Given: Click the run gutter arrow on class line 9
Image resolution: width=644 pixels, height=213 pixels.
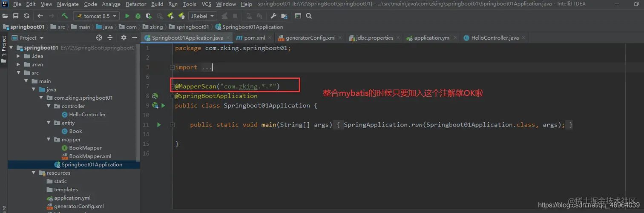Looking at the screenshot, I should tap(163, 105).
